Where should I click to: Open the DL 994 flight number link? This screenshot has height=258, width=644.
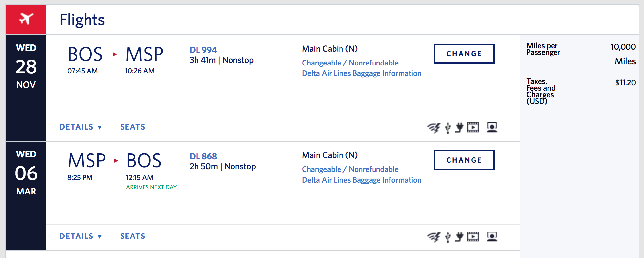pos(203,50)
